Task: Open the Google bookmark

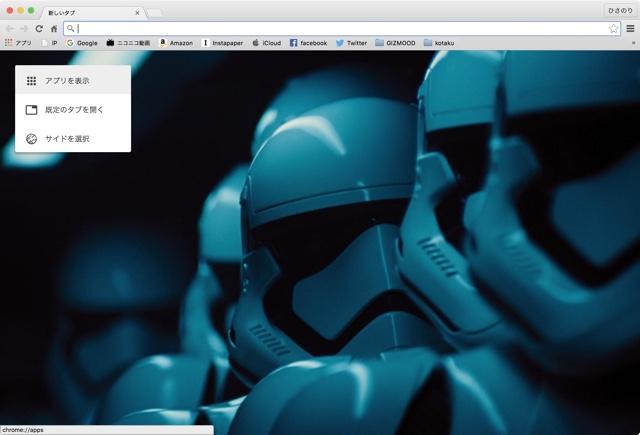Action: [82, 43]
